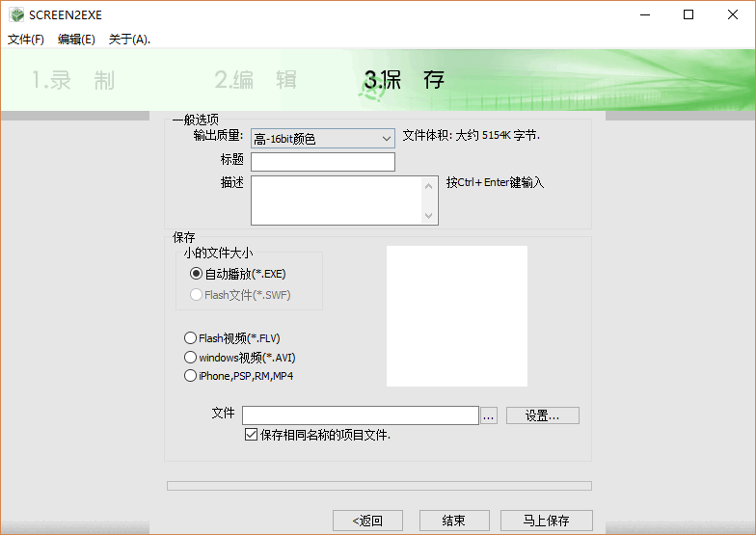This screenshot has height=535, width=756.
Task: Go to step 1.录制
Action: (x=73, y=80)
